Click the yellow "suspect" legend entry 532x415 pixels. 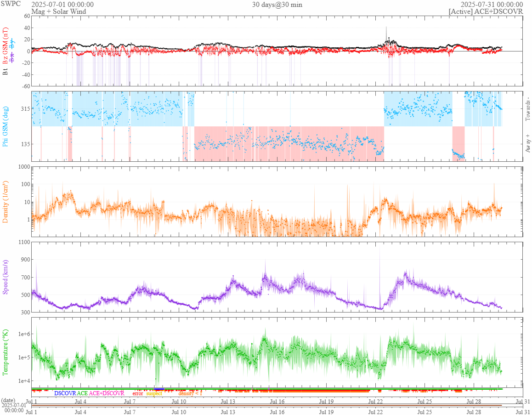154,393
